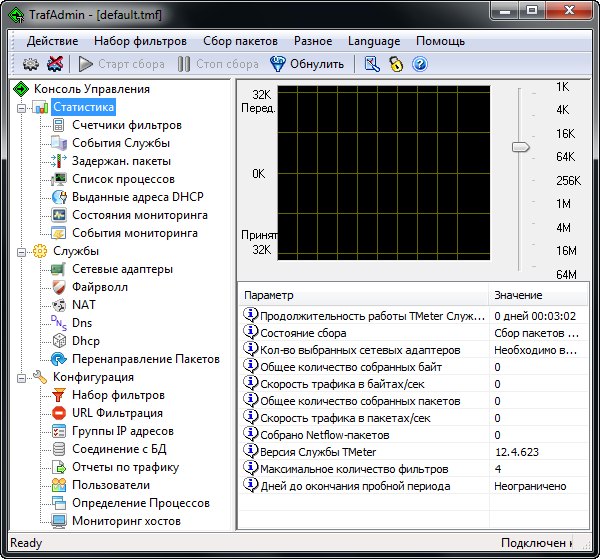This screenshot has height=559, width=600.
Task: Click the yellow padlock toolbar icon
Action: coord(396,64)
